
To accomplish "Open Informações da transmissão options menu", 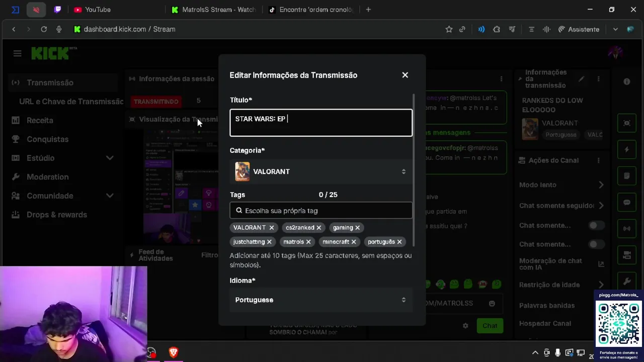I will pos(598,79).
